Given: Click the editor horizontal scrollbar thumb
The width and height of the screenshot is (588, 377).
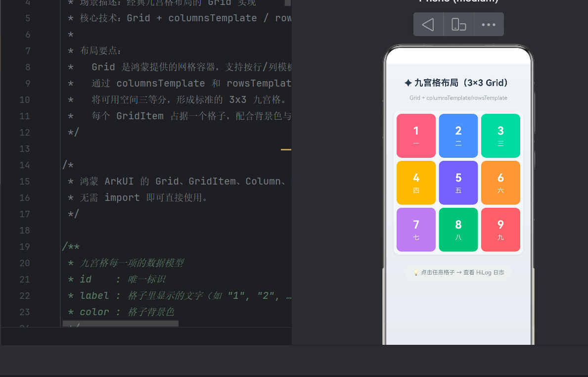Looking at the screenshot, I should click(120, 324).
